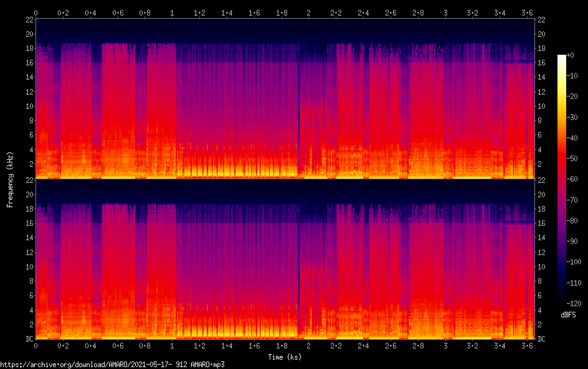This screenshot has height=369, width=588.
Task: Select the "Time (ks)" axis title
Action: tap(285, 357)
